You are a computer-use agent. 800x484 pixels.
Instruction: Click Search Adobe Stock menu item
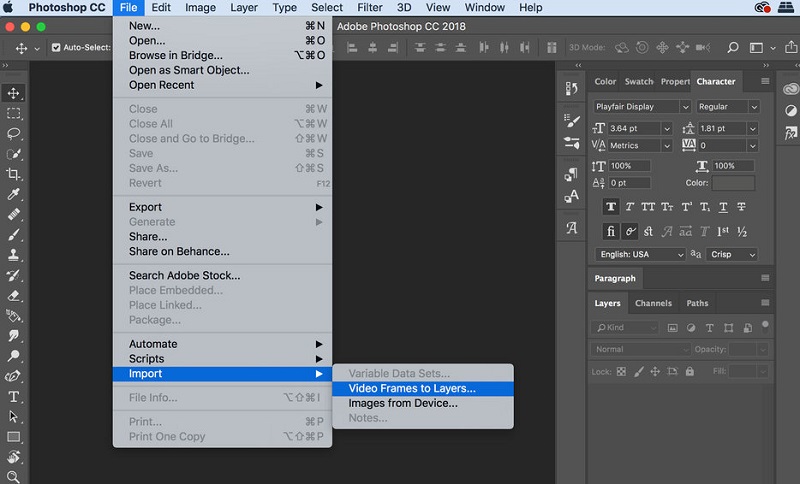click(222, 275)
